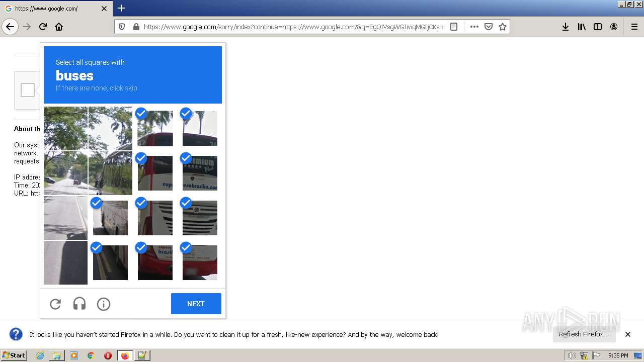The width and height of the screenshot is (644, 362).
Task: Select the tile with distant truck on road
Action: 65,173
